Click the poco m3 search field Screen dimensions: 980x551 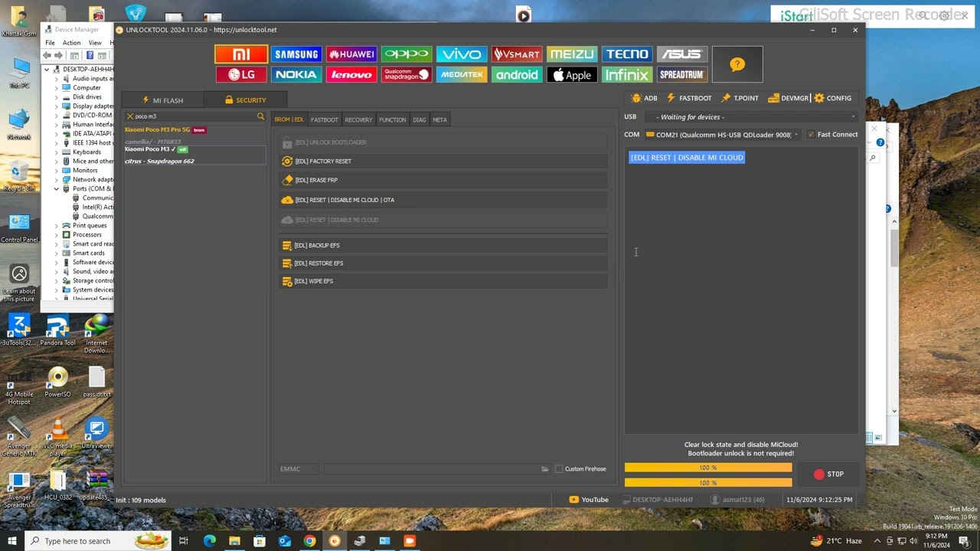pos(194,116)
